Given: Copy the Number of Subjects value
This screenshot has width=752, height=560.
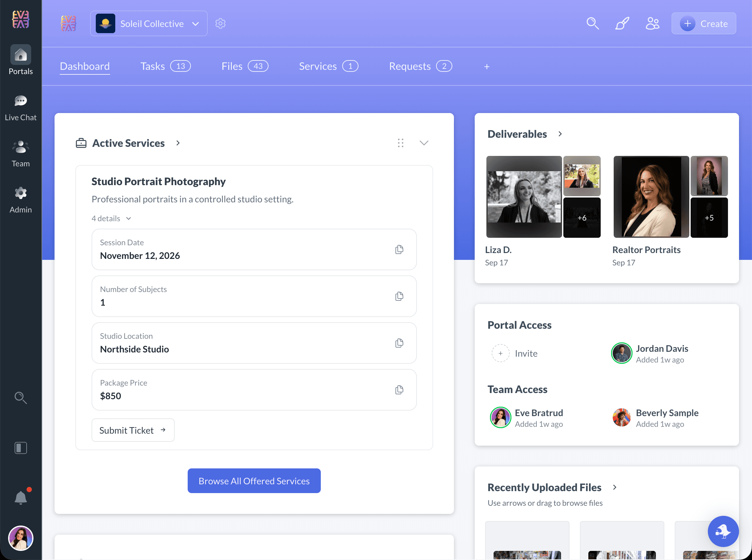Looking at the screenshot, I should coord(399,296).
